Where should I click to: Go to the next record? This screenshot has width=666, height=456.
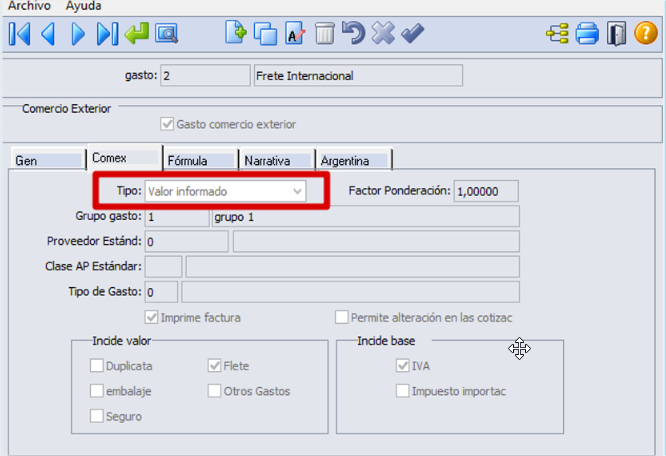(x=78, y=34)
